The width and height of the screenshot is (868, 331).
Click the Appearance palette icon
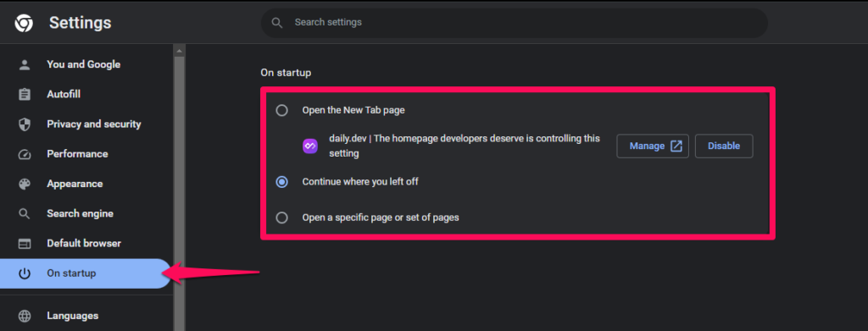pos(25,184)
